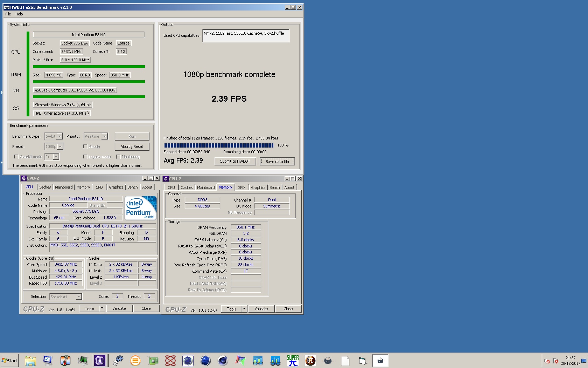The image size is (588, 368).
Task: Open Windows Explorer folder icon in taskbar
Action: [30, 360]
